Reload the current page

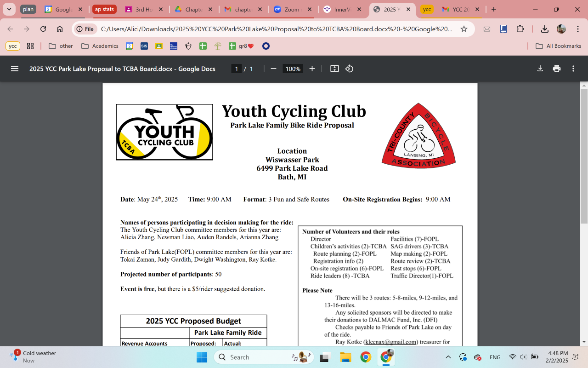(x=43, y=29)
